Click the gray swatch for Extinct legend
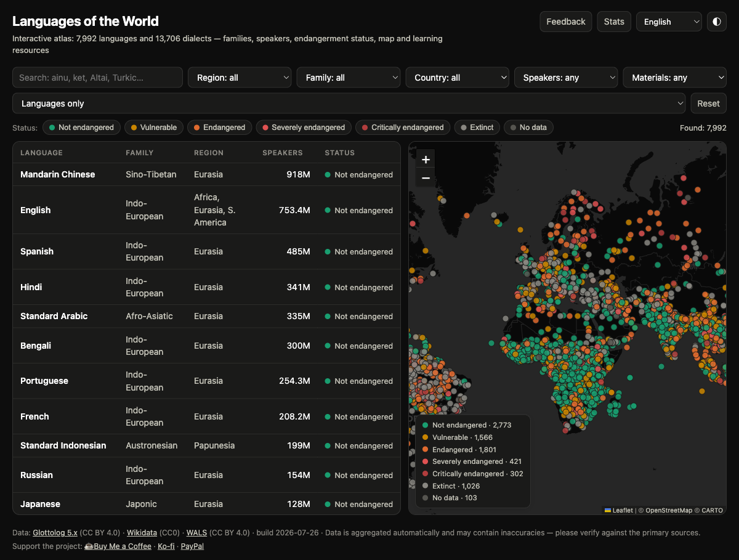The height and width of the screenshot is (560, 739). 425,486
